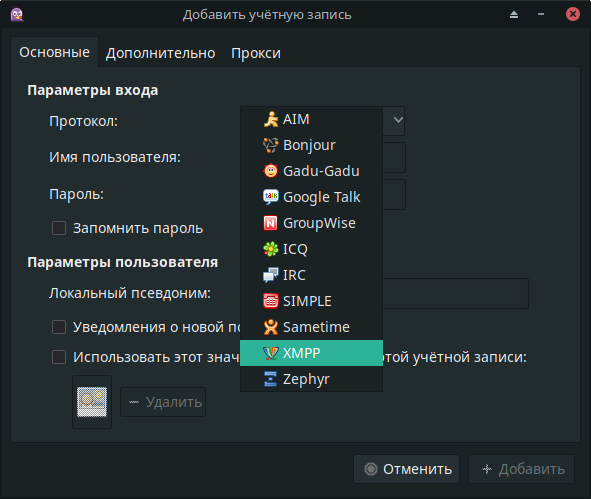591x499 pixels.
Task: Switch to the Прокси tab
Action: point(256,53)
